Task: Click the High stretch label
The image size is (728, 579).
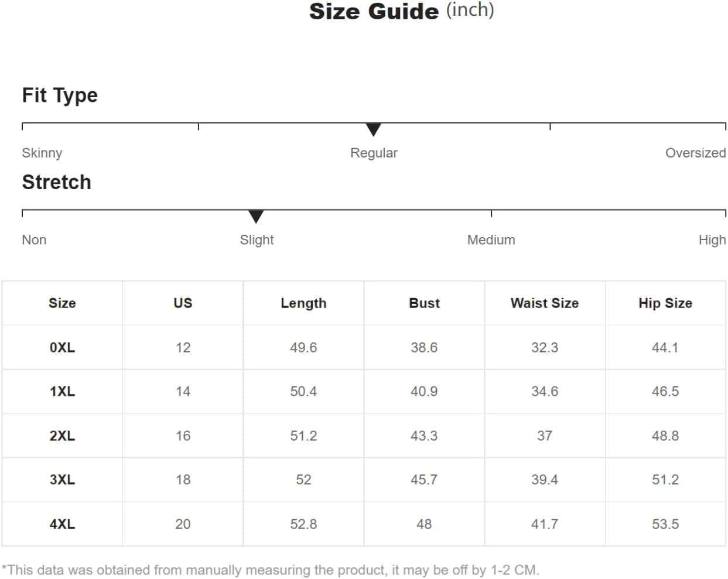Action: click(x=712, y=240)
